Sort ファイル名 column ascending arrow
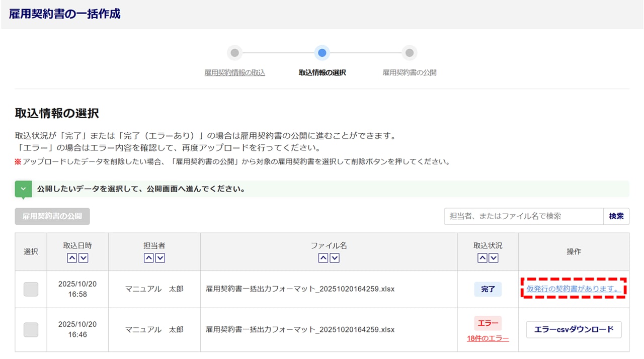This screenshot has width=644, height=359. pos(323,258)
